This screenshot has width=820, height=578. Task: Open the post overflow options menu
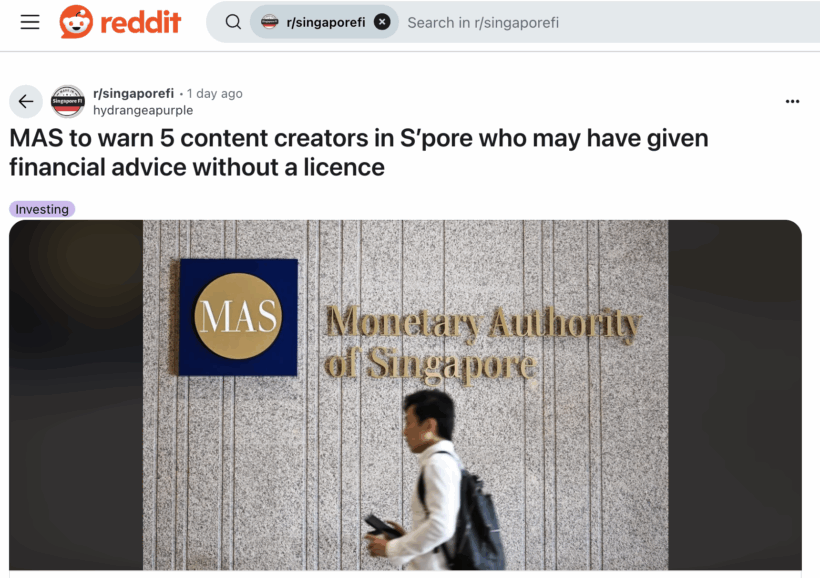click(x=792, y=101)
